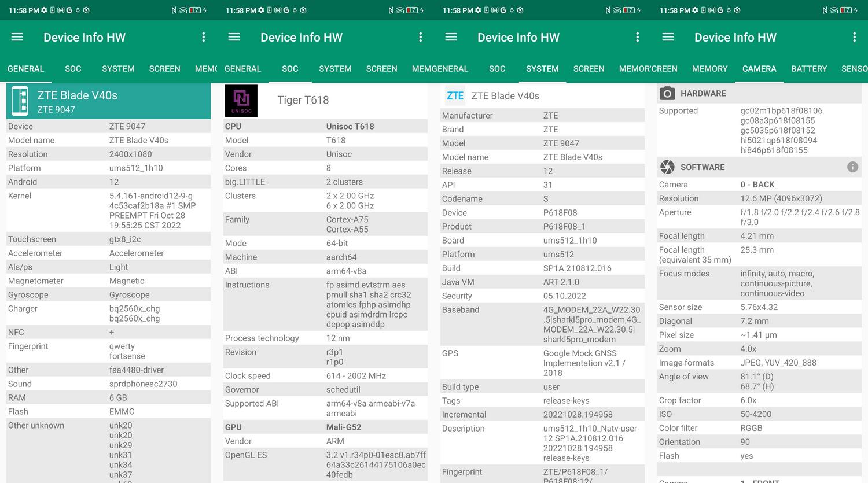Image resolution: width=868 pixels, height=483 pixels.
Task: Tap Charger value bq2560x_chg
Action: pyautogui.click(x=135, y=314)
